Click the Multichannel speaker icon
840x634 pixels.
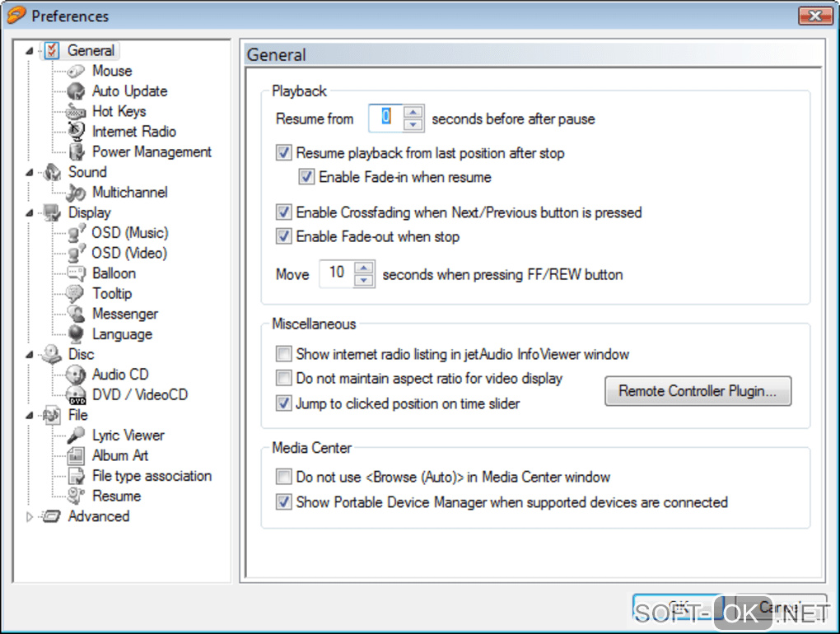click(77, 193)
